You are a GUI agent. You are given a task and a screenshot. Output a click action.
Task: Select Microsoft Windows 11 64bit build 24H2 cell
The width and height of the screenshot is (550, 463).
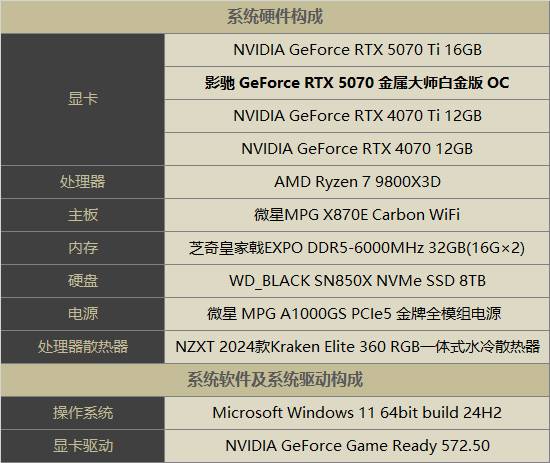point(357,413)
